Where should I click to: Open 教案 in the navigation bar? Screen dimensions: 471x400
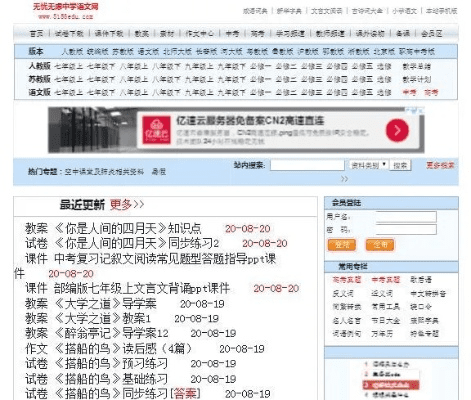[141, 34]
